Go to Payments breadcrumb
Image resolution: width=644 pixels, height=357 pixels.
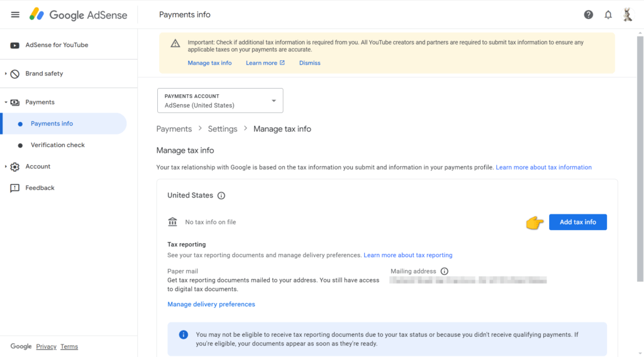[174, 129]
